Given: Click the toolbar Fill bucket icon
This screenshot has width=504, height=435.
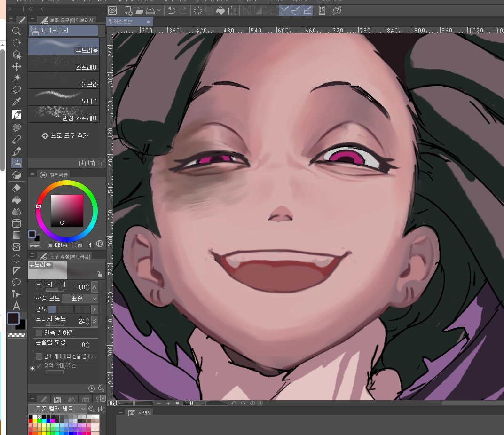Looking at the screenshot, I should coord(220,11).
